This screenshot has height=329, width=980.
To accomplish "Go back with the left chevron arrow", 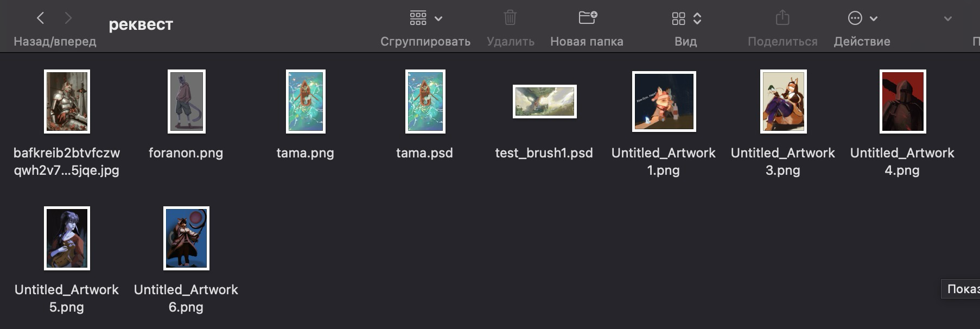I will (41, 18).
